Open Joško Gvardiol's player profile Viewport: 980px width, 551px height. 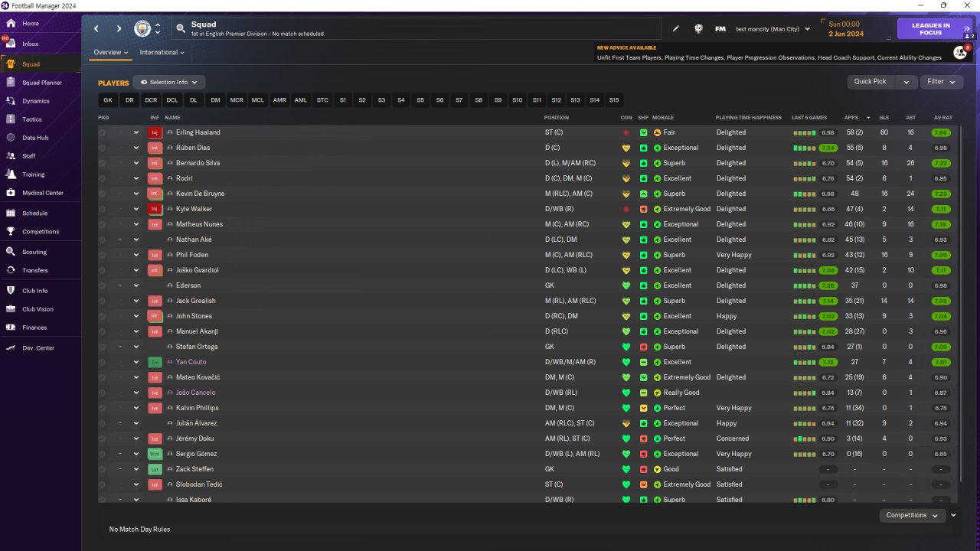198,270
